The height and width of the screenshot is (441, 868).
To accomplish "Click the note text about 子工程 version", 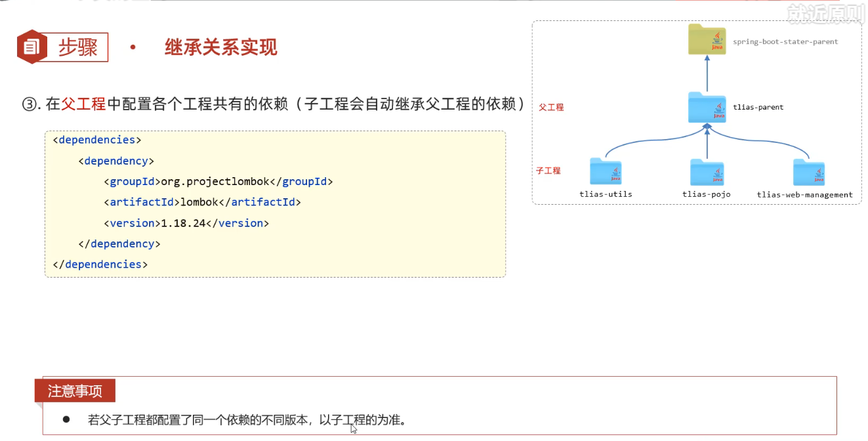I will (246, 420).
